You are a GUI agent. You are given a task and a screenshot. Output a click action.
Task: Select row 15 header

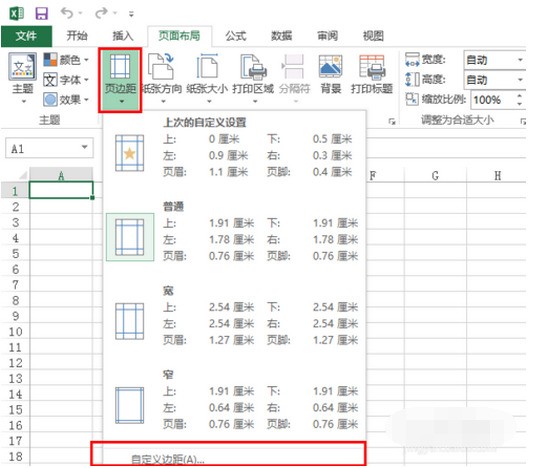point(15,409)
